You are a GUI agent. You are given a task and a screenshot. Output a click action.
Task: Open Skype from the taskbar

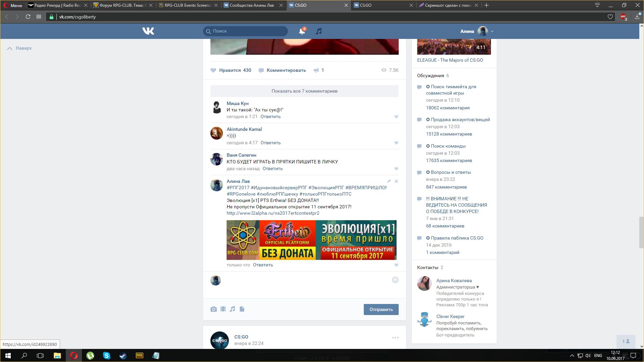pyautogui.click(x=106, y=356)
